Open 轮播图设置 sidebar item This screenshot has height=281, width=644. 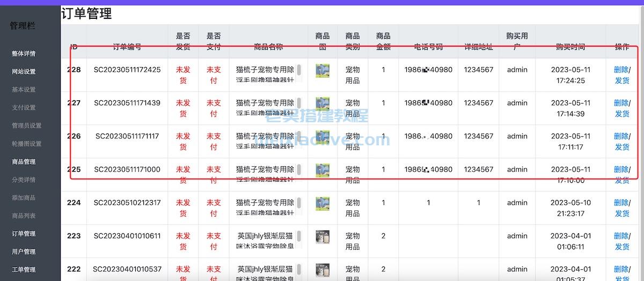26,144
